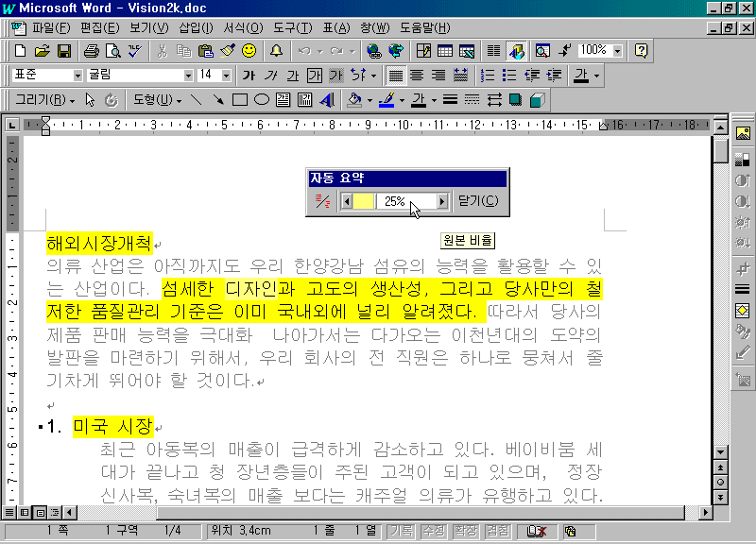Open Print Preview from the toolbar
Viewport: 756px width, 544px height.
coord(113,50)
